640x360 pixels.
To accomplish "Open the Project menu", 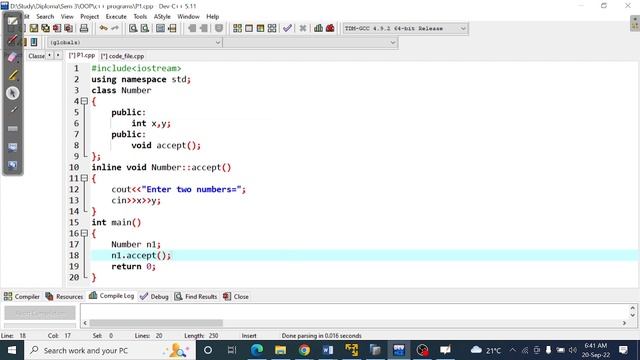I will click(89, 16).
